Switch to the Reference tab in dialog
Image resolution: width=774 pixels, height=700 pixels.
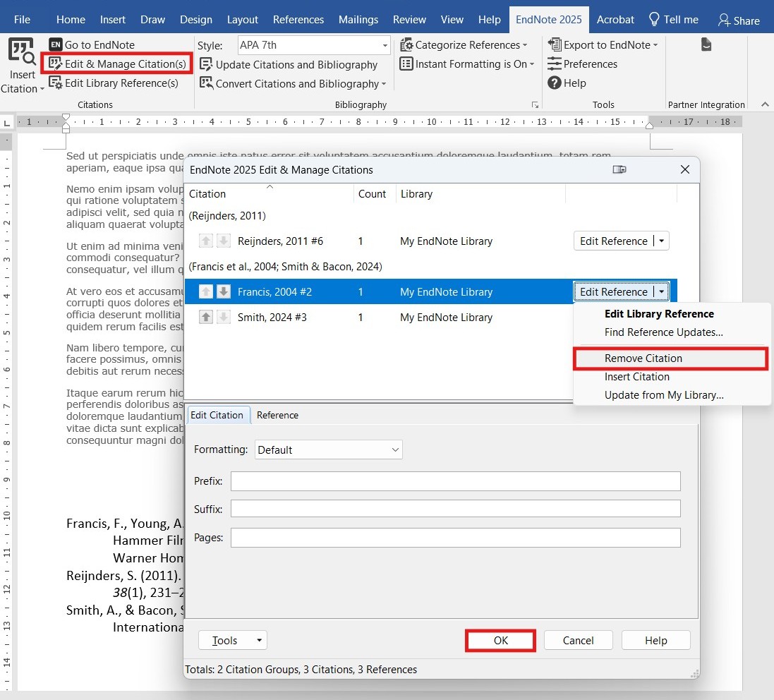pyautogui.click(x=277, y=415)
